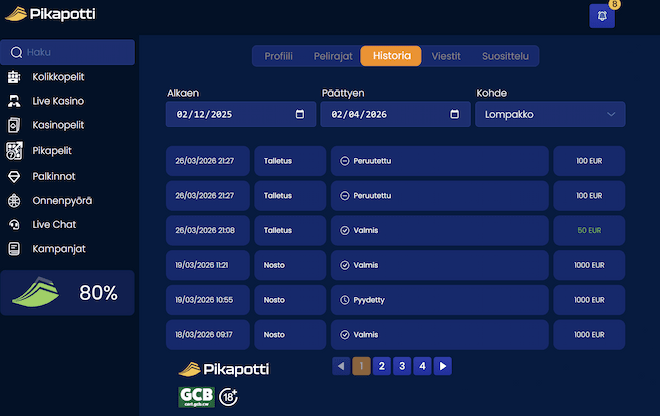Go to page 4
Viewport: 660px width, 416px height.
click(422, 366)
